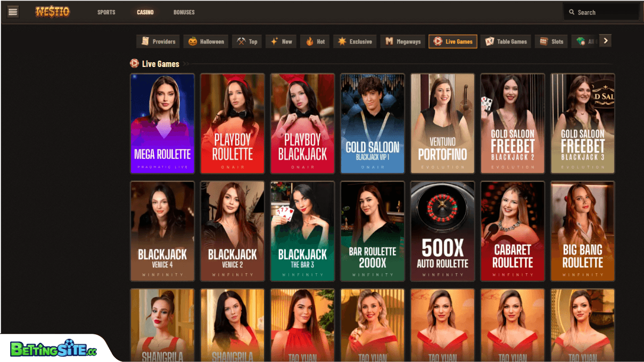Click the Providers scroll icon

click(x=145, y=41)
